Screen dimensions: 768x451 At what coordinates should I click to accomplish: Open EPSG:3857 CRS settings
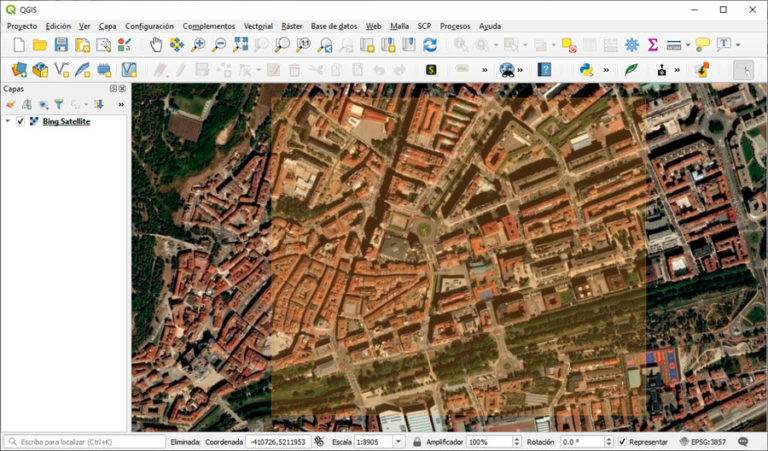pyautogui.click(x=703, y=442)
